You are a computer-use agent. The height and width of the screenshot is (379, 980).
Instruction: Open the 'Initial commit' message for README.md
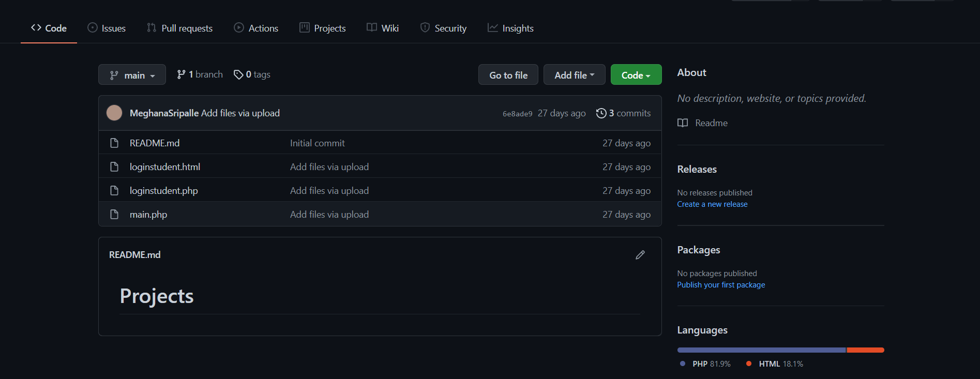point(318,143)
